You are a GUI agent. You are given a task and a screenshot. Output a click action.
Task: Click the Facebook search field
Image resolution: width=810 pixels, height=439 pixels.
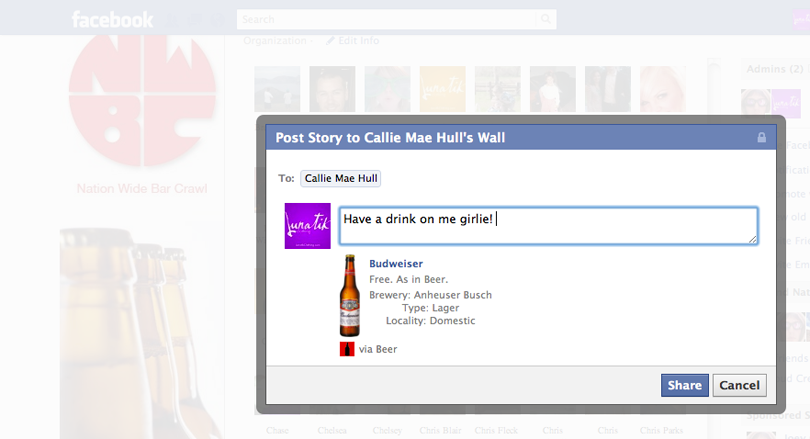386,19
